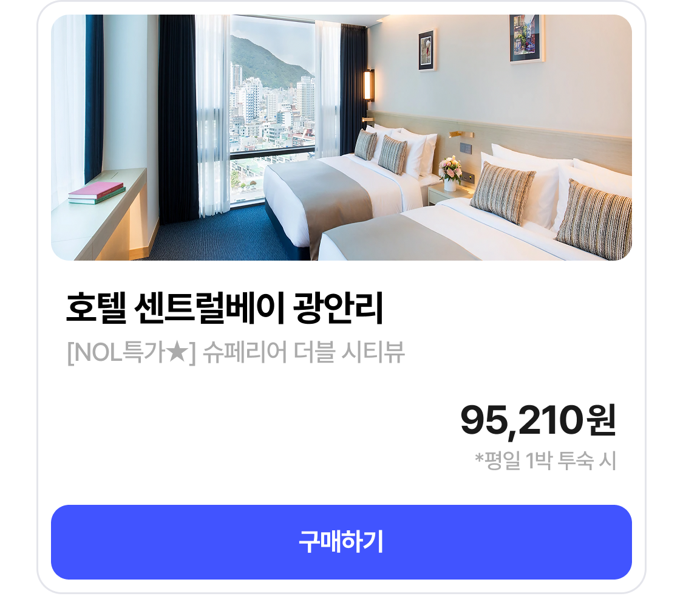Click the 원 currency character after the price
This screenshot has height=616, width=683.
(601, 420)
